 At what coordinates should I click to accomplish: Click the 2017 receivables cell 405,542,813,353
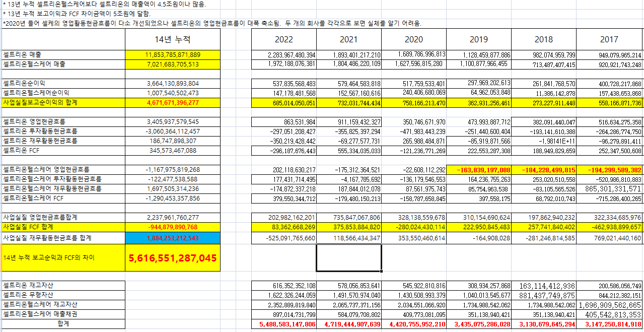(x=610, y=314)
